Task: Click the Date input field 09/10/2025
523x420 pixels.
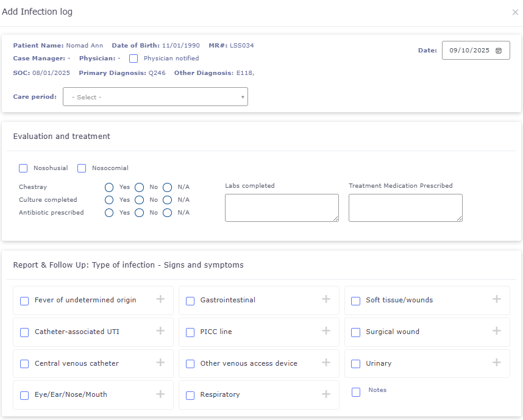Action: (x=475, y=51)
